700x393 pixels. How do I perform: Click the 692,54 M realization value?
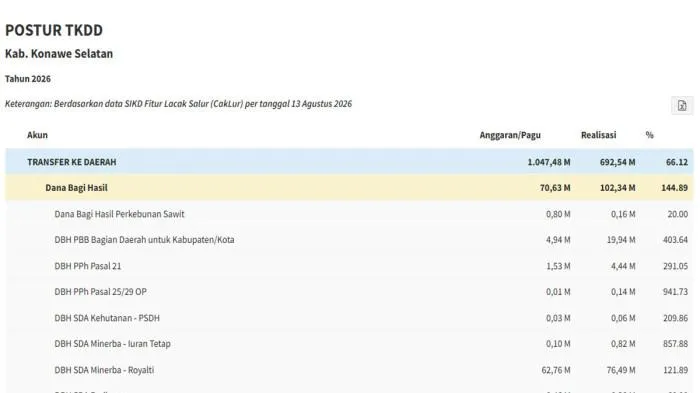617,162
